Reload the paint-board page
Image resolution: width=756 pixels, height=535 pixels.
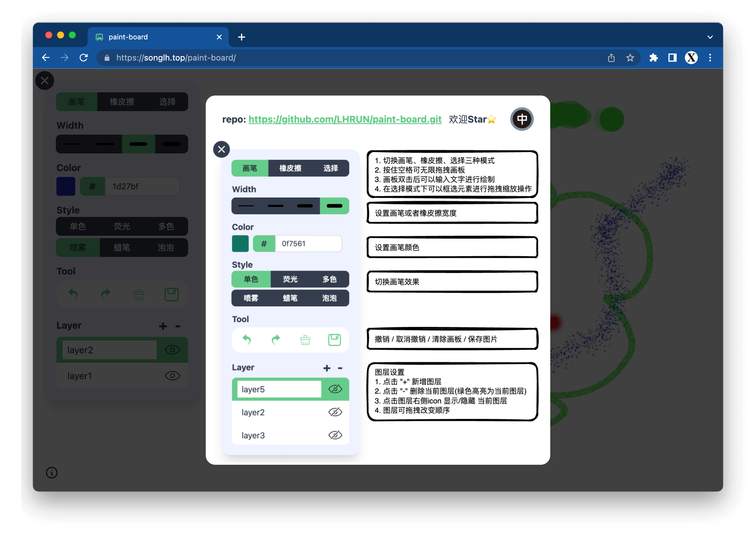tap(84, 58)
